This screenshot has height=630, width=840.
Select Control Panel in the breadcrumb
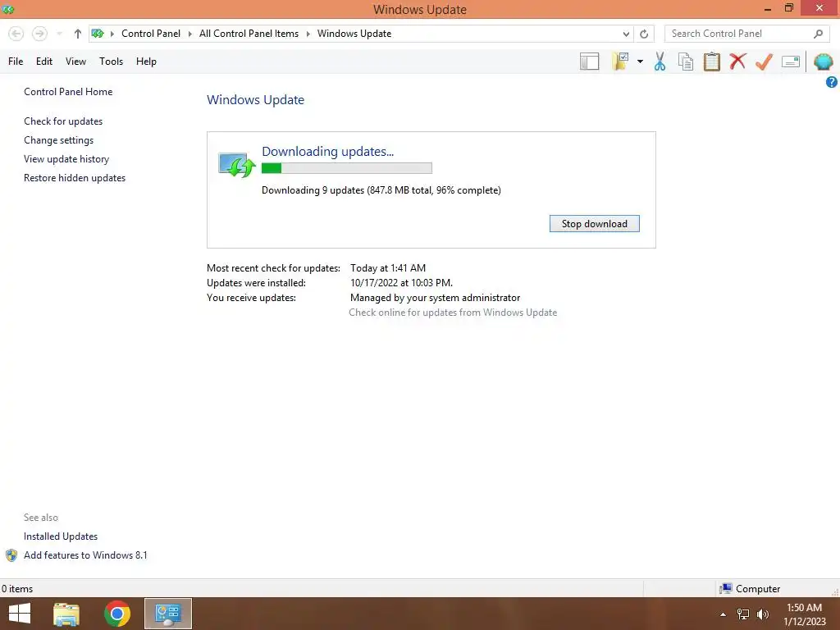pyautogui.click(x=151, y=33)
